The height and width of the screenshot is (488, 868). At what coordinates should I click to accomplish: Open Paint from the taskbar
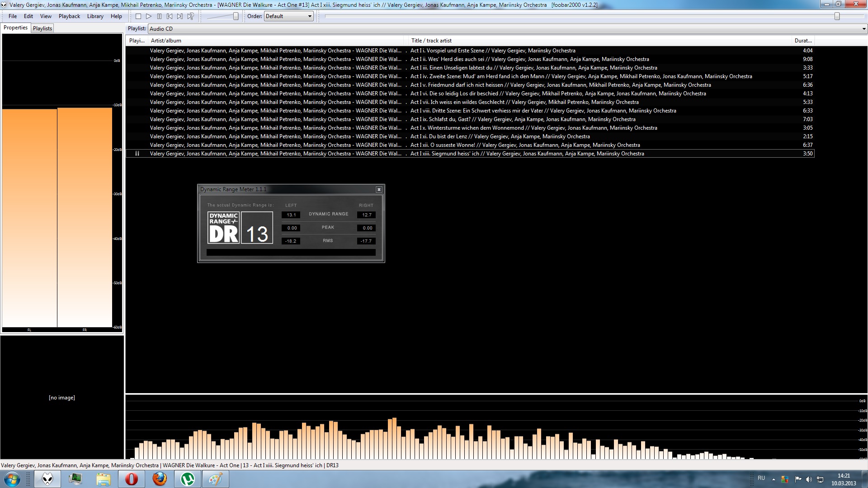pyautogui.click(x=216, y=479)
